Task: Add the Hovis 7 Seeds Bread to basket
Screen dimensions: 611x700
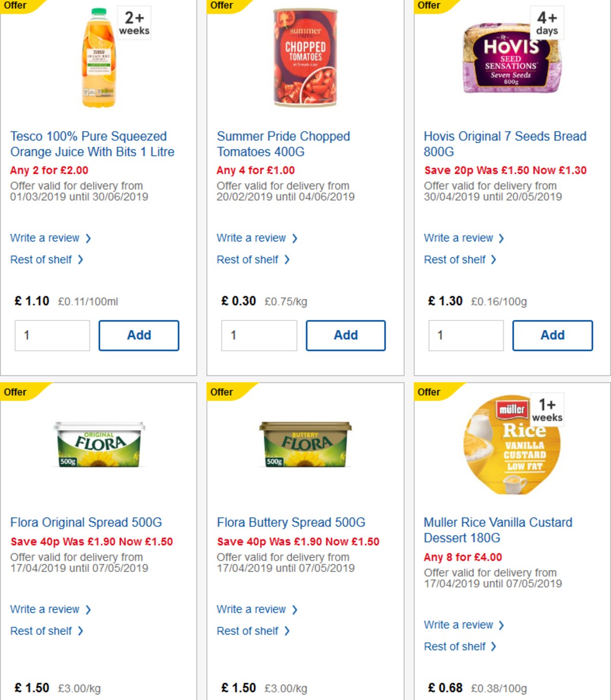Action: 552,335
